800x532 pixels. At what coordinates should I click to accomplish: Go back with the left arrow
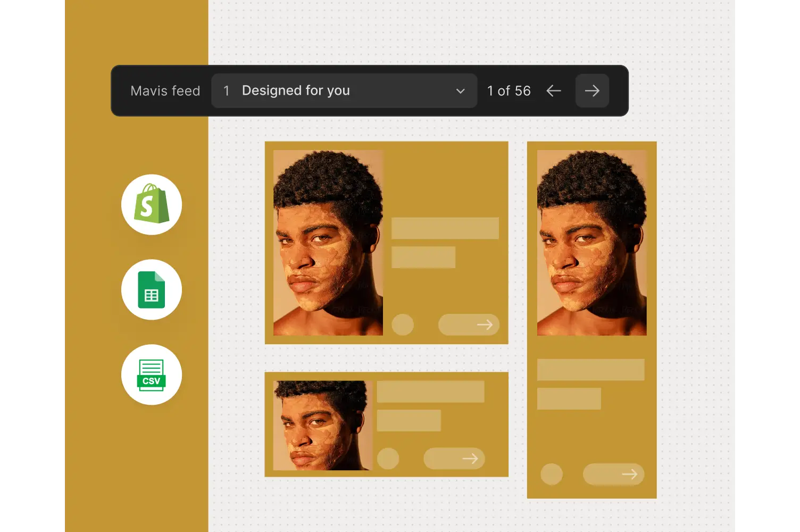coord(554,91)
